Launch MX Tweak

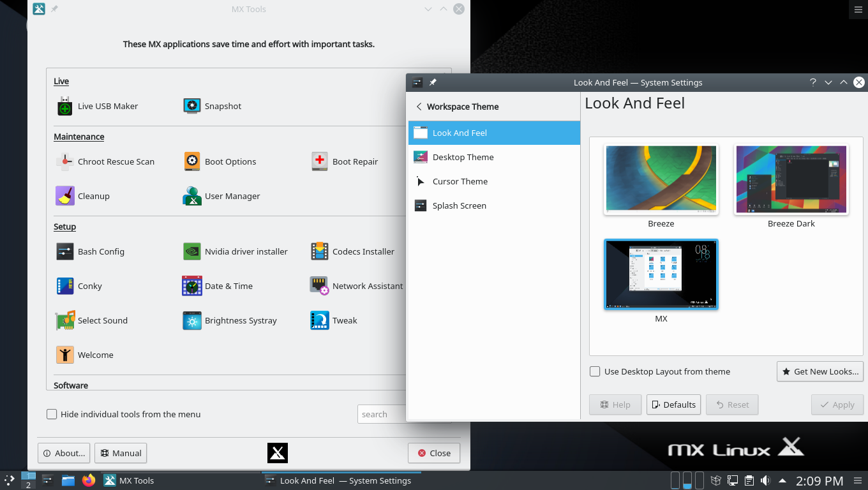pos(334,320)
